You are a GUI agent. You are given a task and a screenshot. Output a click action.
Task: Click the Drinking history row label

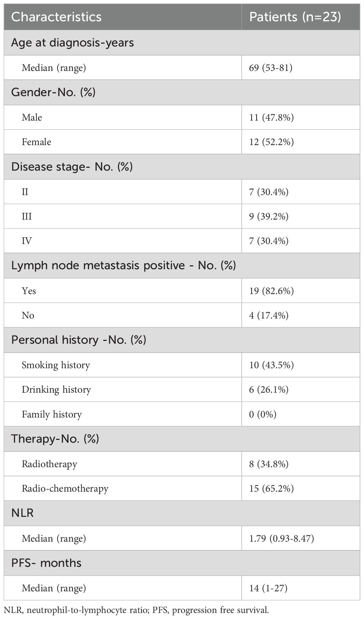pos(56,389)
